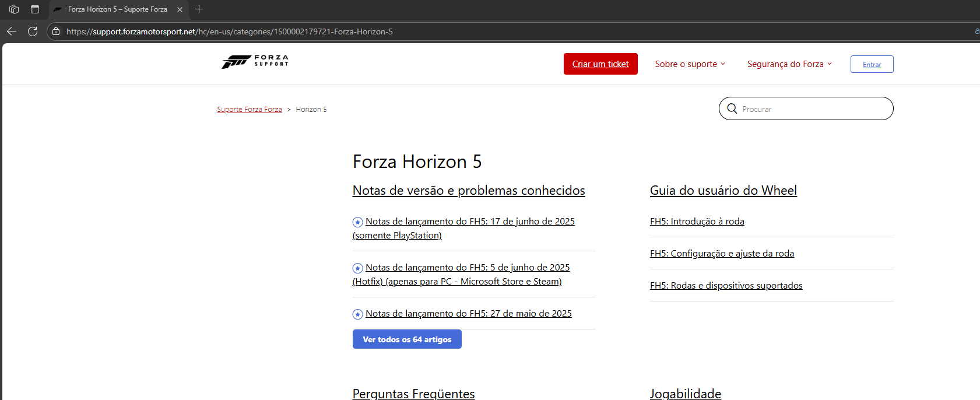Image resolution: width=980 pixels, height=400 pixels.
Task: Open FH5: Rodas e dispositivos suportados
Action: click(x=726, y=286)
